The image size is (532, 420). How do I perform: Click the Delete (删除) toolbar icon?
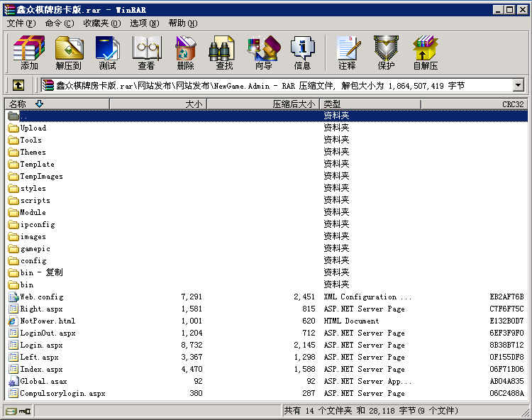[185, 52]
